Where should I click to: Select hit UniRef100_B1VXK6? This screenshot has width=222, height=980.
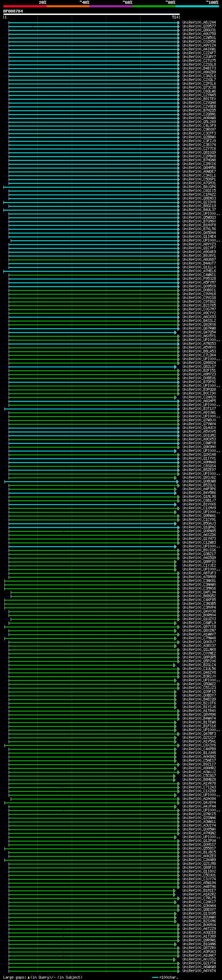(199, 504)
